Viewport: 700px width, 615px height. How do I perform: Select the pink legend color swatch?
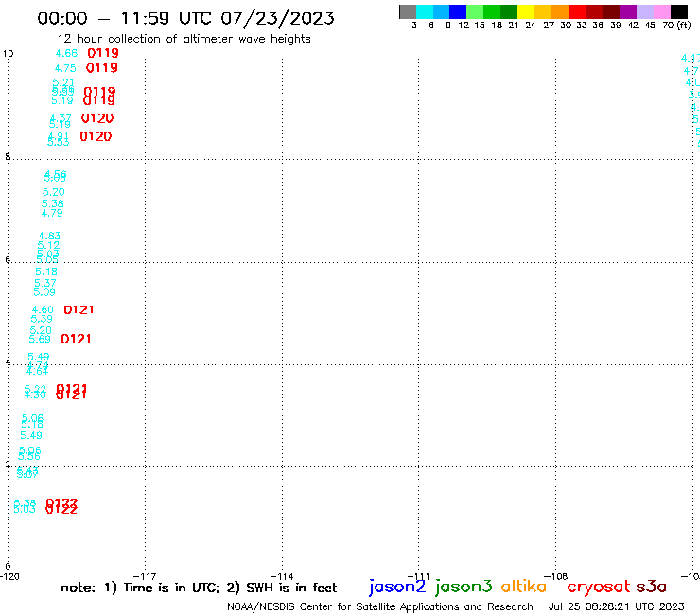pos(662,11)
